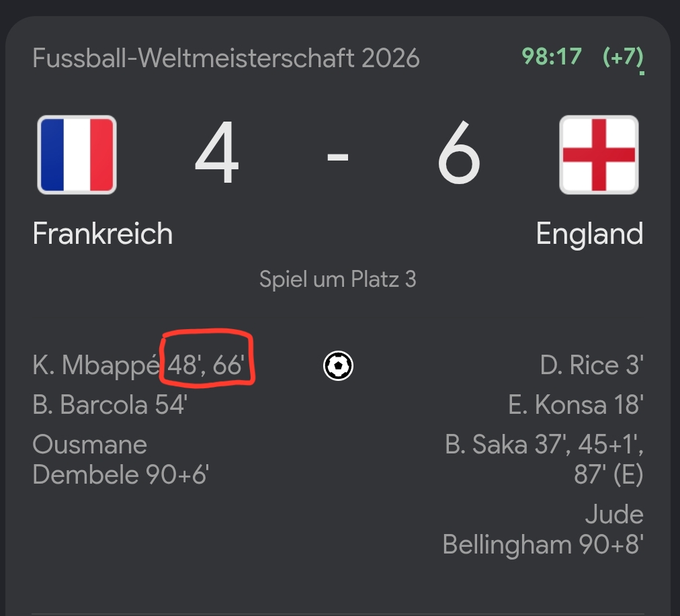Click the circled 48', 66' goal times
The width and height of the screenshot is (680, 616).
coord(206,365)
